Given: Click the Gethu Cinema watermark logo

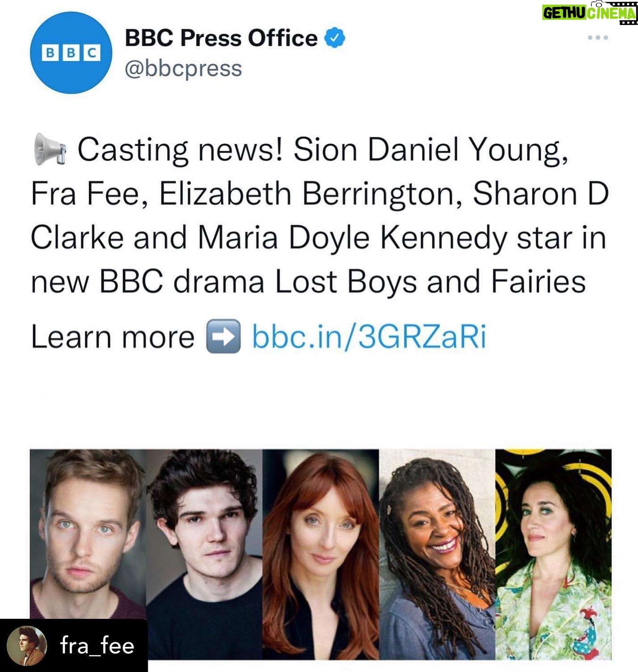Looking at the screenshot, I should (x=589, y=12).
